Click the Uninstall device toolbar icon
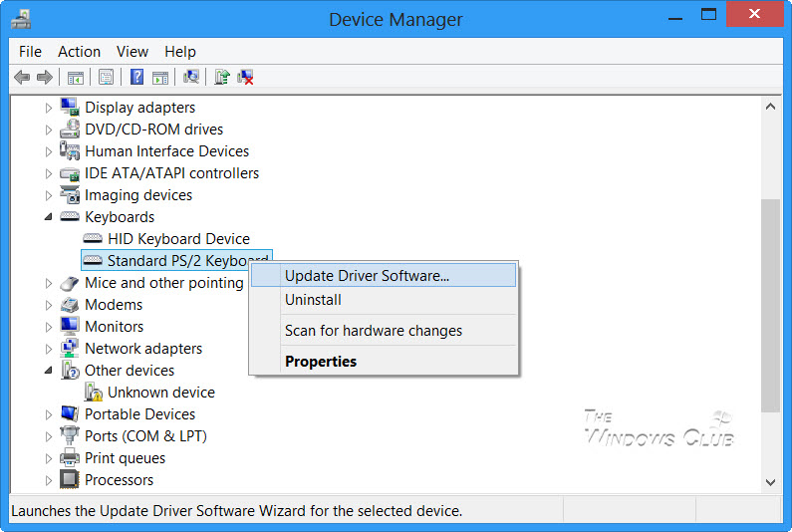Viewport: 792px width, 532px height. (x=245, y=77)
